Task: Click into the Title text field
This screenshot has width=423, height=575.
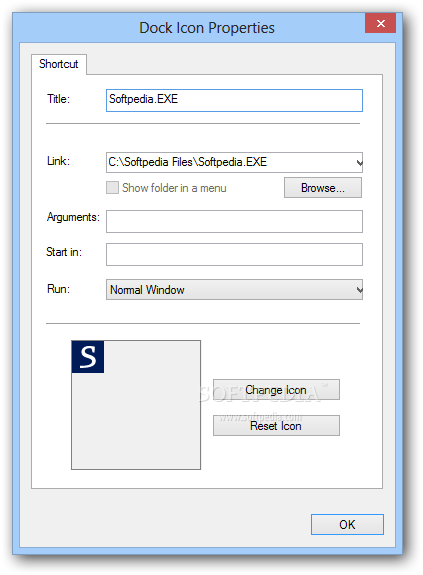Action: [234, 100]
